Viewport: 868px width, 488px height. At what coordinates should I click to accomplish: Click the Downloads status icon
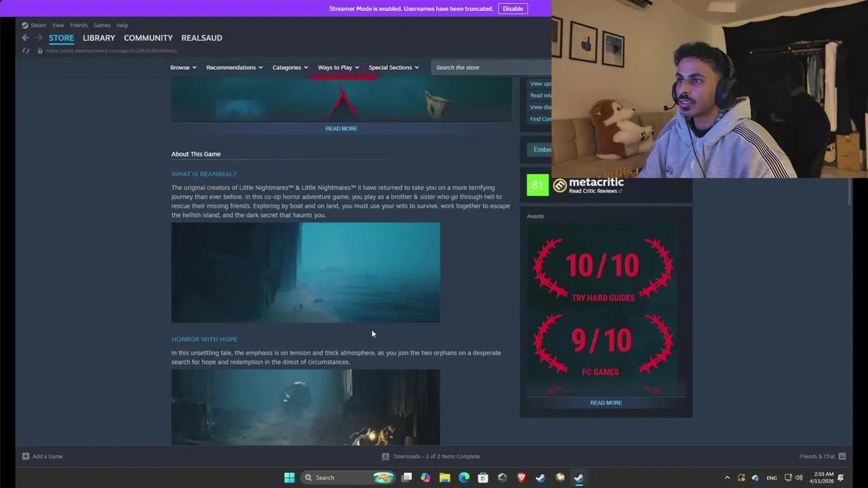385,456
